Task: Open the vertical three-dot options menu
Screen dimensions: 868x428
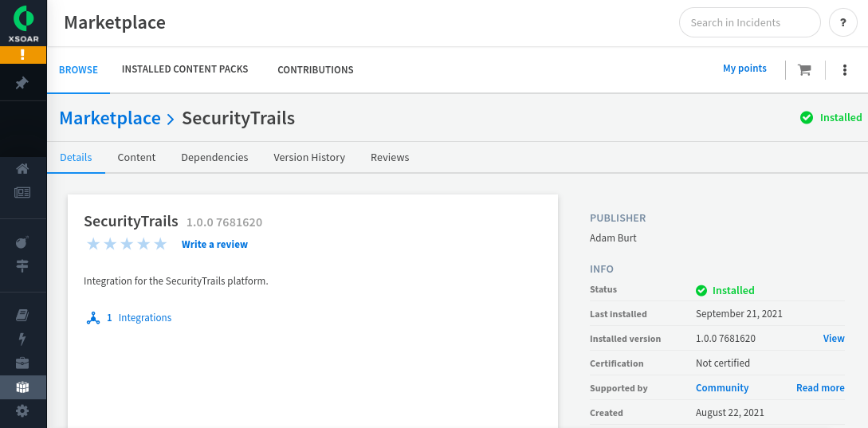Action: point(845,70)
